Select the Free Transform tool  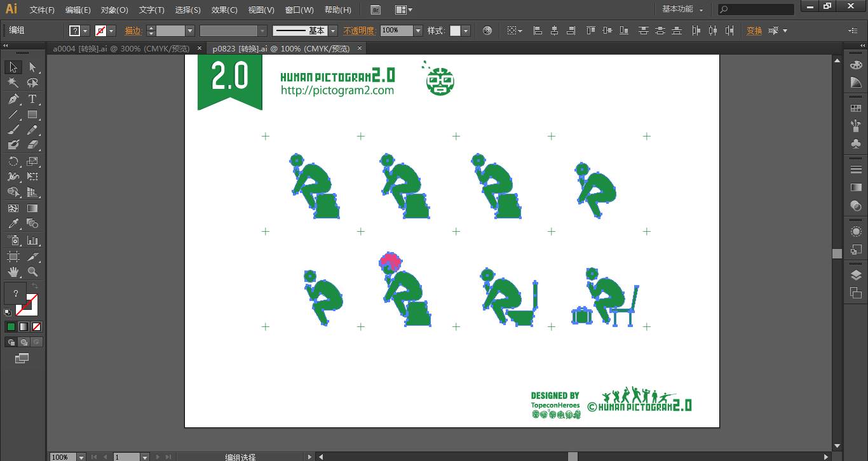(x=32, y=177)
